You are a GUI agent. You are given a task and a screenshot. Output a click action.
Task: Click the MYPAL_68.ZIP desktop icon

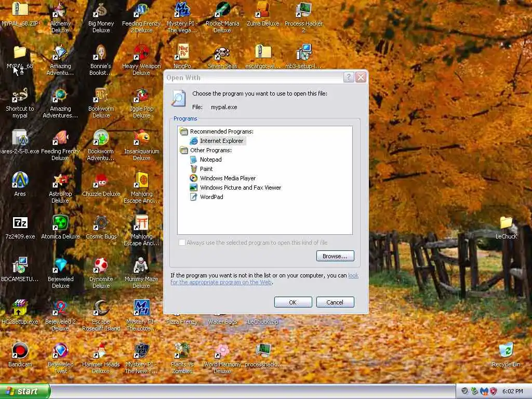[x=20, y=14]
